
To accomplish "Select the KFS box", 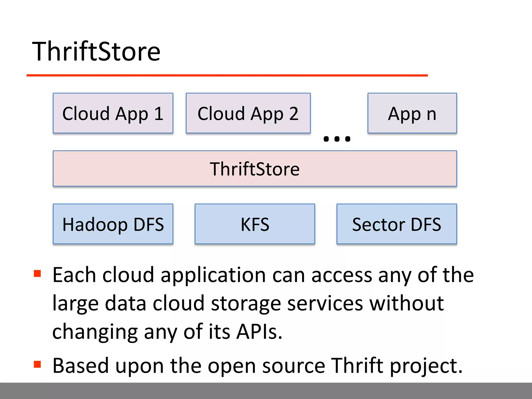I will point(255,224).
